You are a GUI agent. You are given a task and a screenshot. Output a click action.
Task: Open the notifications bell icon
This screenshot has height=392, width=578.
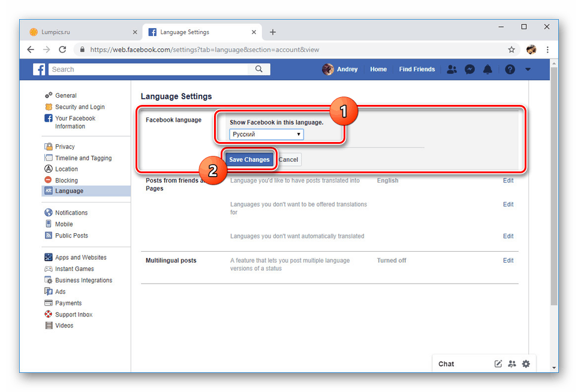(487, 70)
